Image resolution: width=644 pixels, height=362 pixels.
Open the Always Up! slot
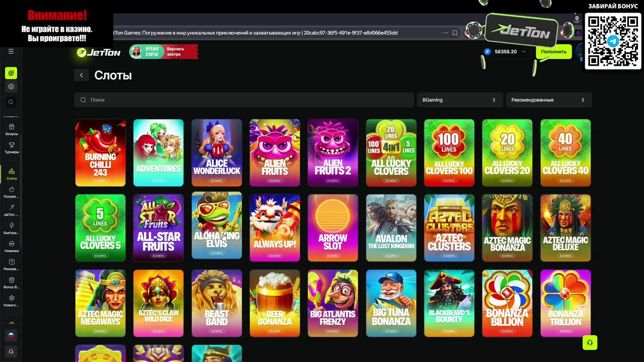pos(275,228)
